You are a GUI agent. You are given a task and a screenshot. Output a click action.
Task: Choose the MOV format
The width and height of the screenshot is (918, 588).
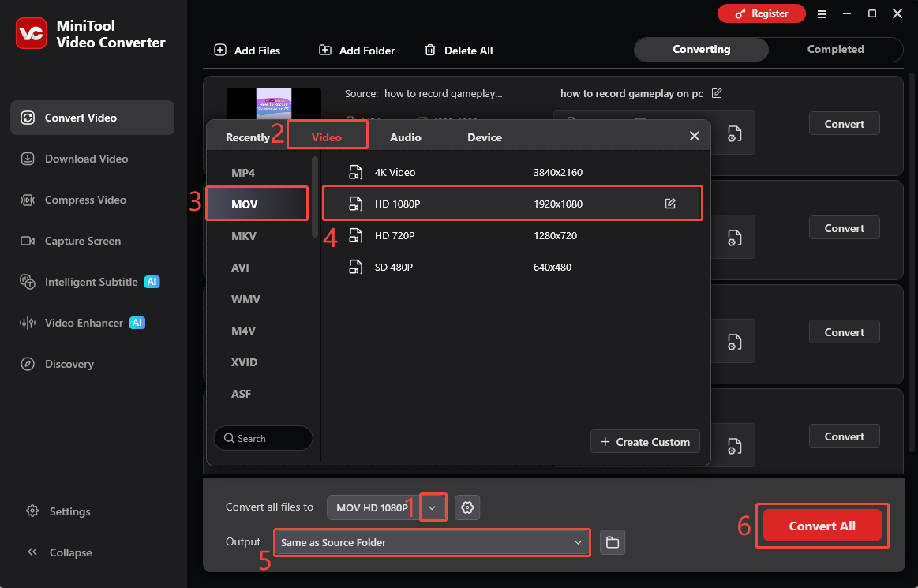[x=257, y=204]
